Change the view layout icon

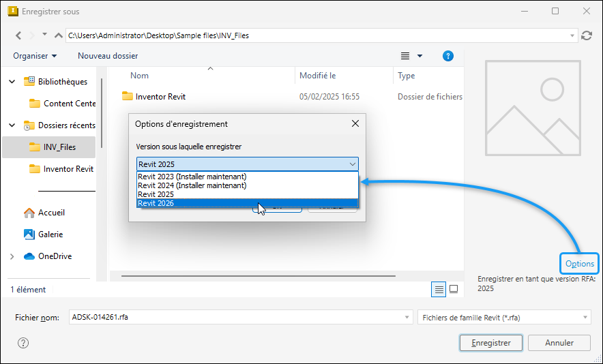tap(405, 56)
